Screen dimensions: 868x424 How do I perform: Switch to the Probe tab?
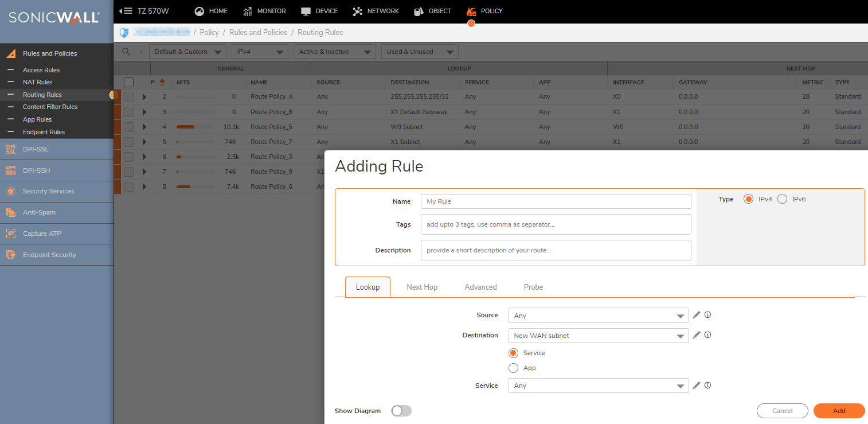click(x=533, y=287)
